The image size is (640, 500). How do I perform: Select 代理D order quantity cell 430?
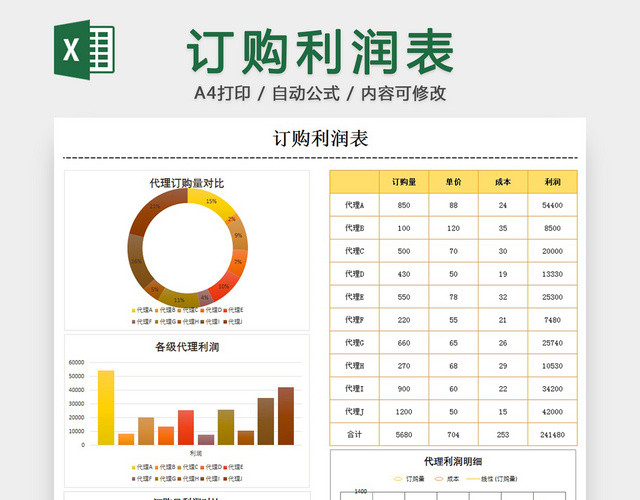point(404,274)
